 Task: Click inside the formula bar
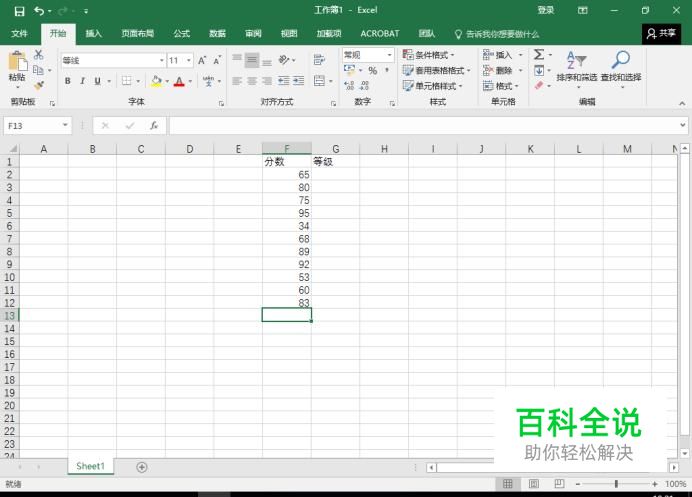[425, 126]
